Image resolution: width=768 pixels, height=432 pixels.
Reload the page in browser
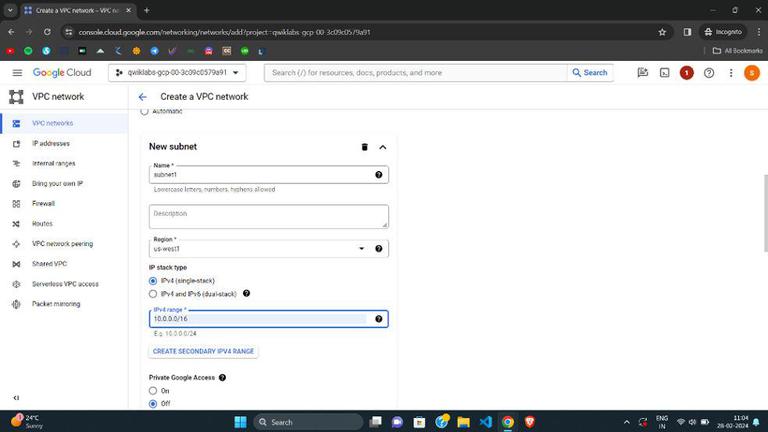[47, 32]
